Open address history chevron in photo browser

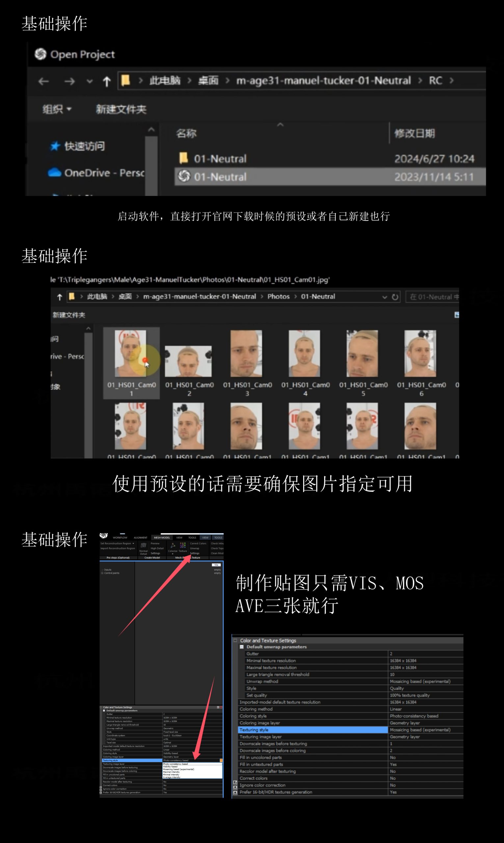click(x=385, y=297)
